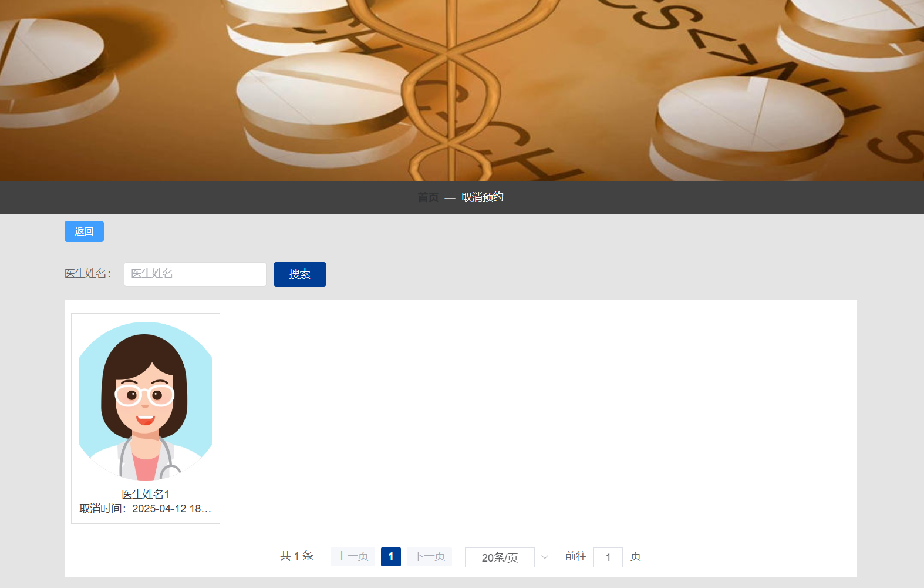Image resolution: width=924 pixels, height=588 pixels.
Task: Click the 前往 label in pagination
Action: pyautogui.click(x=575, y=556)
